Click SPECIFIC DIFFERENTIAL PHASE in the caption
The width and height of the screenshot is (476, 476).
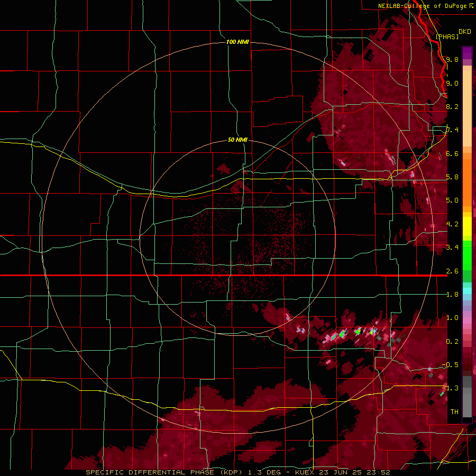pyautogui.click(x=150, y=472)
